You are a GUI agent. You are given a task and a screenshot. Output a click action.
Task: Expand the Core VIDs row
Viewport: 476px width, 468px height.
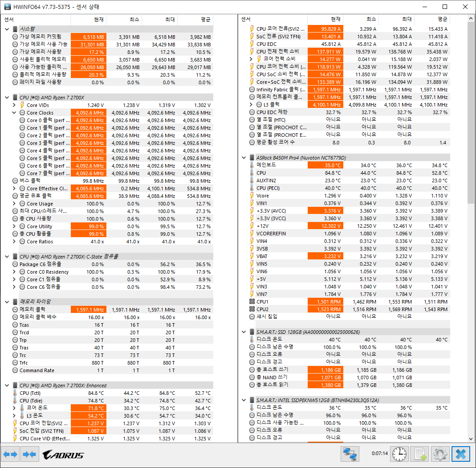point(14,105)
